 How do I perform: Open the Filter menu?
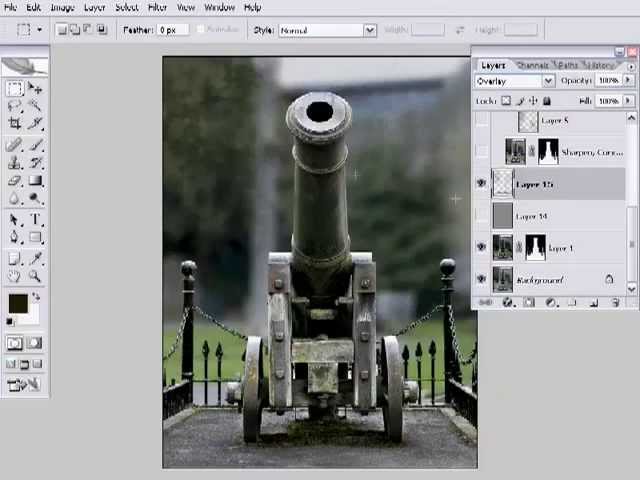pyautogui.click(x=157, y=7)
